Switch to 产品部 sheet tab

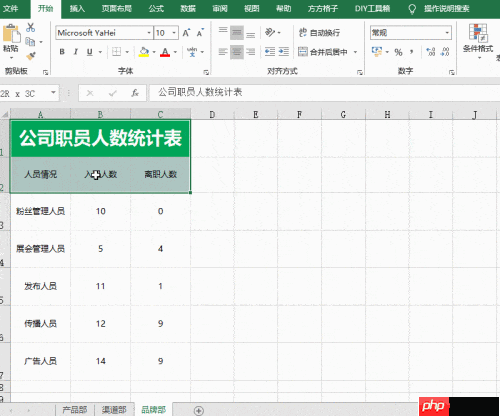coord(75,410)
